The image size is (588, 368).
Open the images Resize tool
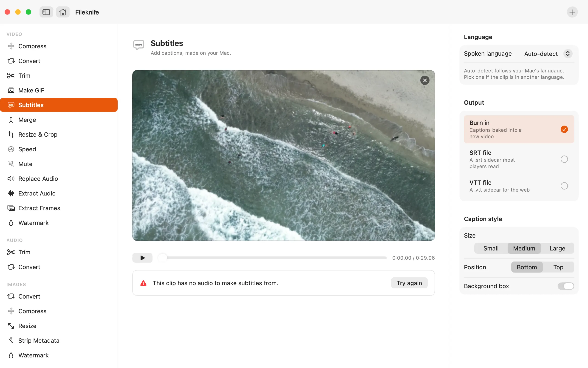59,326
